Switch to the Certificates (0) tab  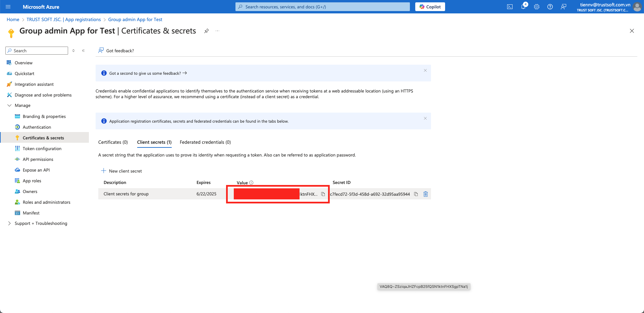pyautogui.click(x=113, y=142)
